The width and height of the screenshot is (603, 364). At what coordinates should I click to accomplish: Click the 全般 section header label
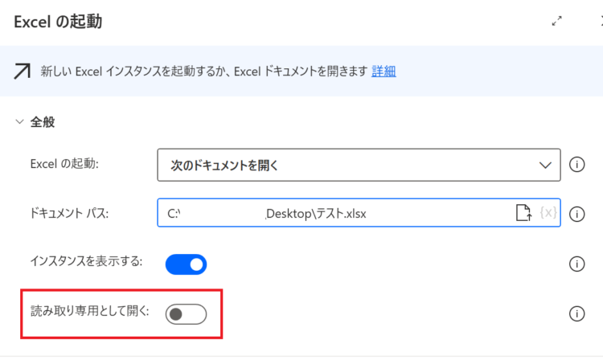(43, 122)
